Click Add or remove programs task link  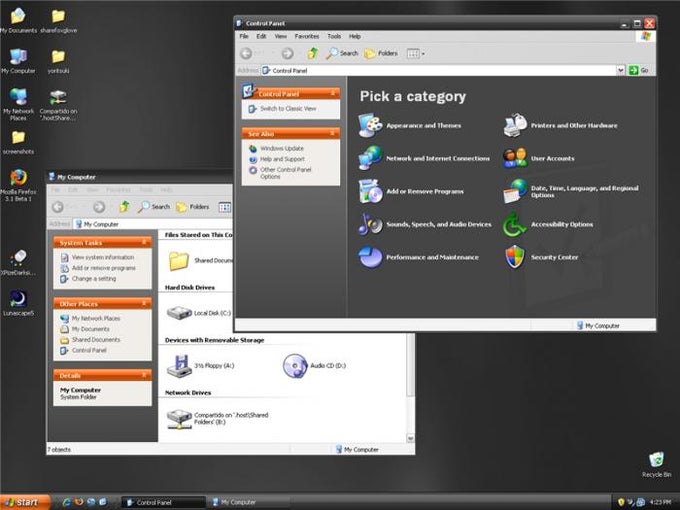pos(104,268)
